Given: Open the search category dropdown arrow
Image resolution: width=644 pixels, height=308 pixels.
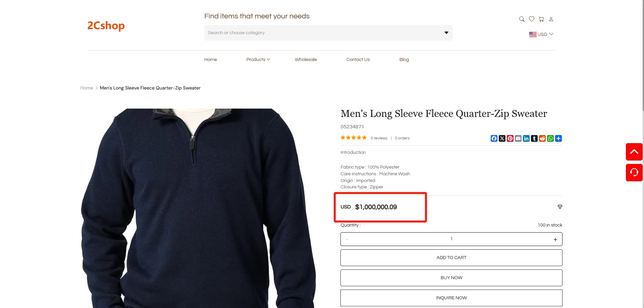Looking at the screenshot, I should 446,33.
